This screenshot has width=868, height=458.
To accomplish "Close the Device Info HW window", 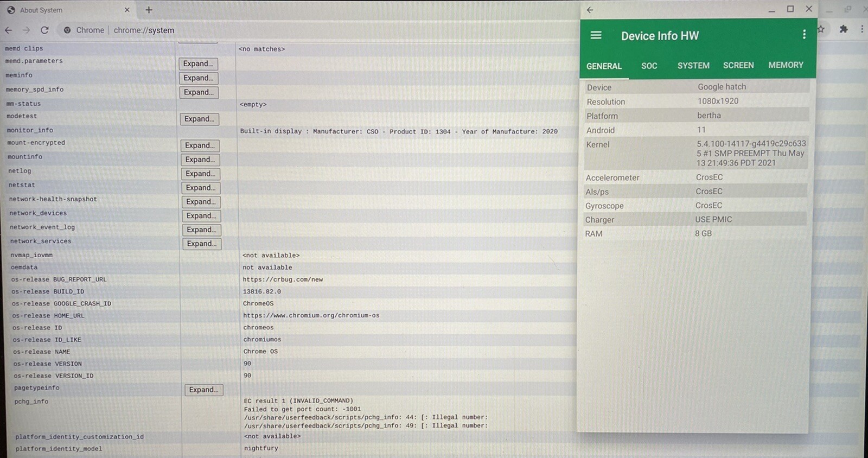I will (809, 9).
